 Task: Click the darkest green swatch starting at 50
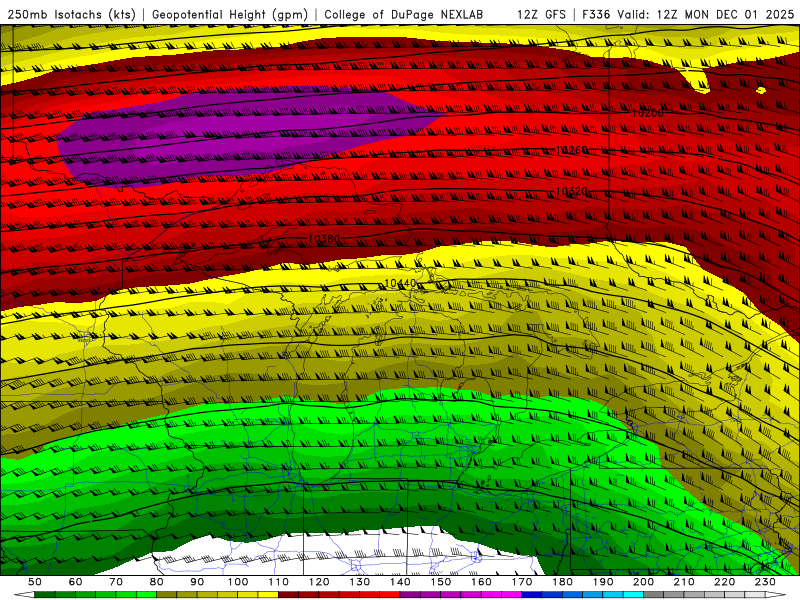(x=45, y=595)
